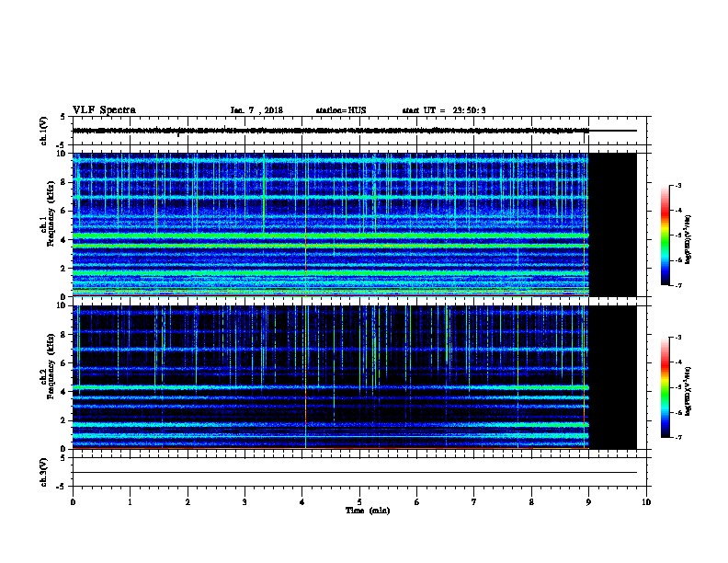
Task: Click the time axis tick label "2"
Action: (188, 502)
